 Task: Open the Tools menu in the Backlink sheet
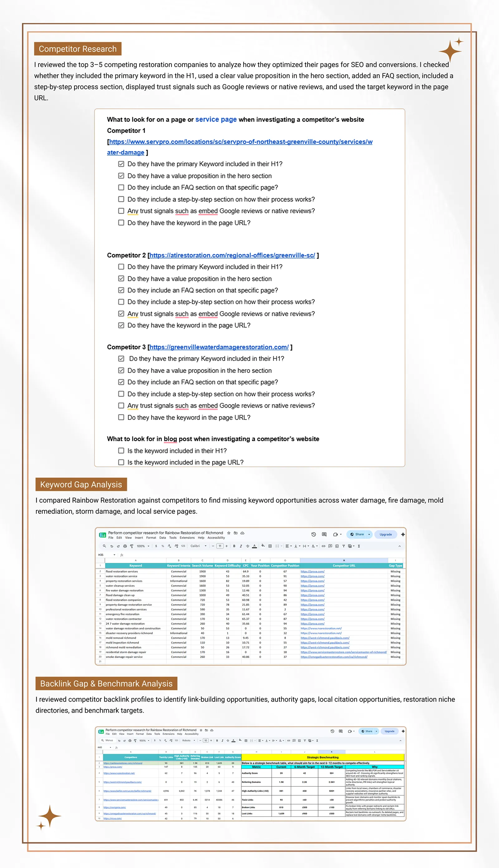[157, 734]
